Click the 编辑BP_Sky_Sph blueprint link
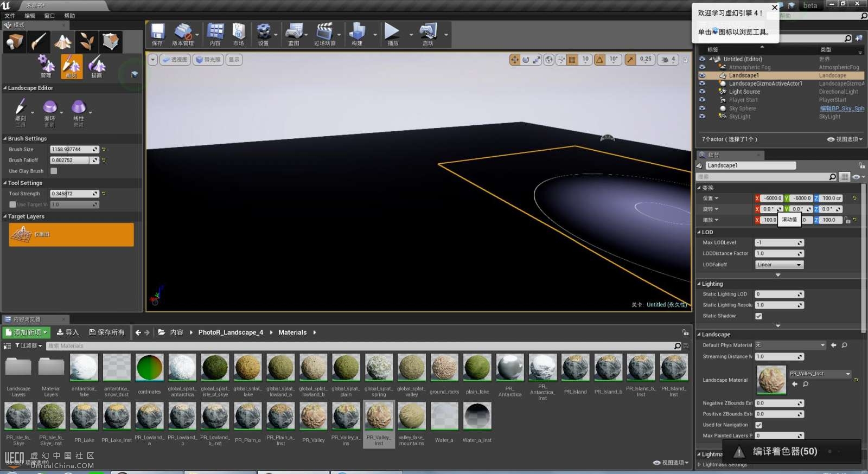The width and height of the screenshot is (868, 474). point(842,108)
